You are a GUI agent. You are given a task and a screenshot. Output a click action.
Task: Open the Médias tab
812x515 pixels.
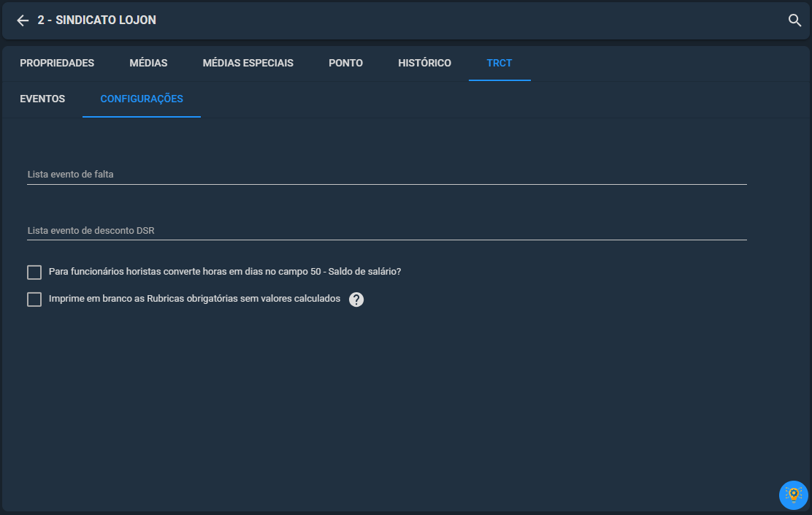tap(148, 64)
